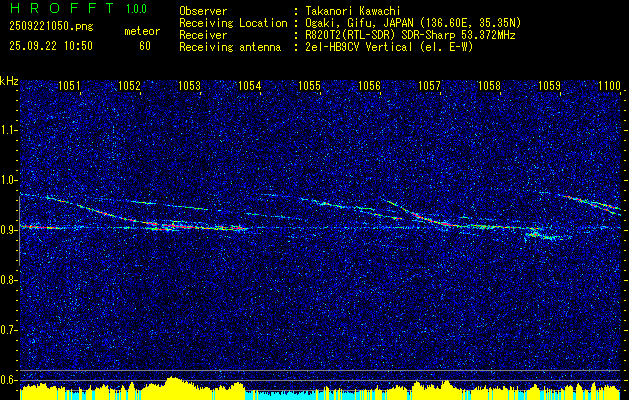The height and width of the screenshot is (400, 629).
Task: Click the Observer label
Action: (x=203, y=11)
